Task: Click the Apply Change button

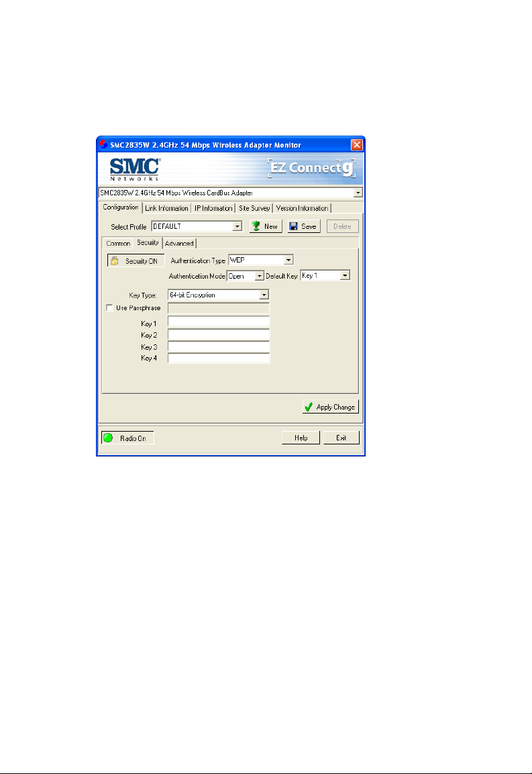Action: [x=330, y=407]
